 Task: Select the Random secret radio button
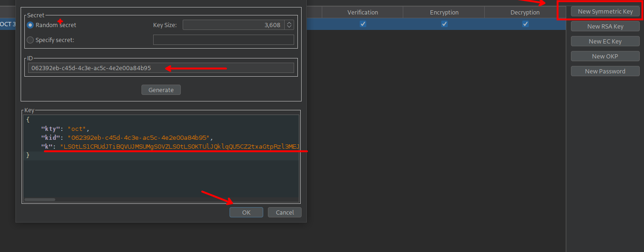pyautogui.click(x=30, y=25)
